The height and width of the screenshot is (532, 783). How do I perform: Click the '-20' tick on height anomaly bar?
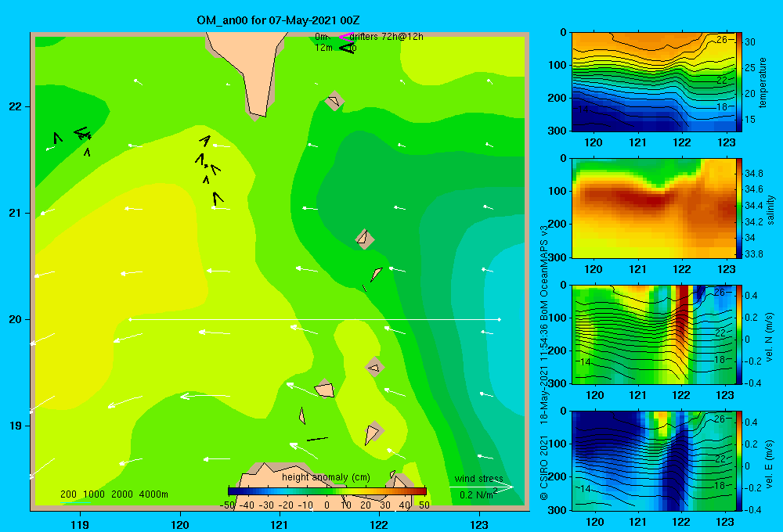tap(286, 505)
